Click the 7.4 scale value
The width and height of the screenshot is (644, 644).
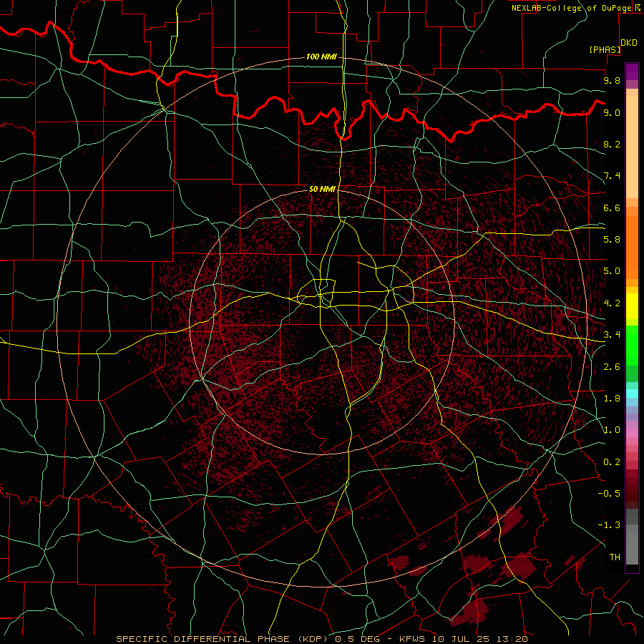[612, 176]
